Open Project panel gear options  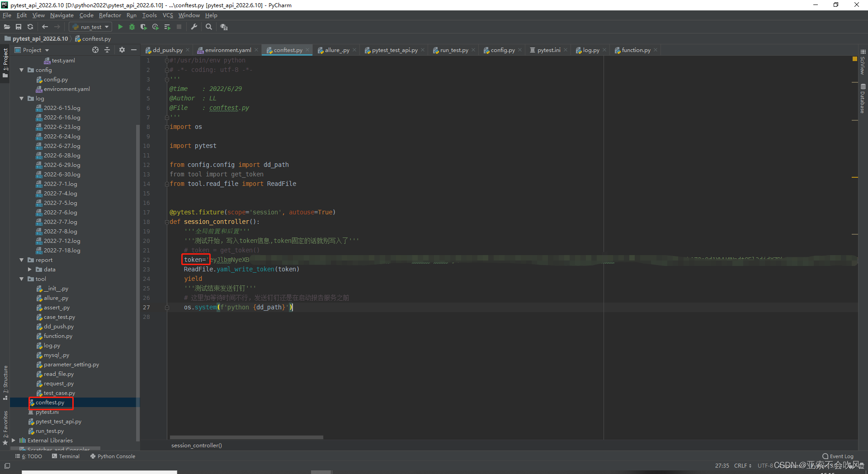[x=122, y=50]
